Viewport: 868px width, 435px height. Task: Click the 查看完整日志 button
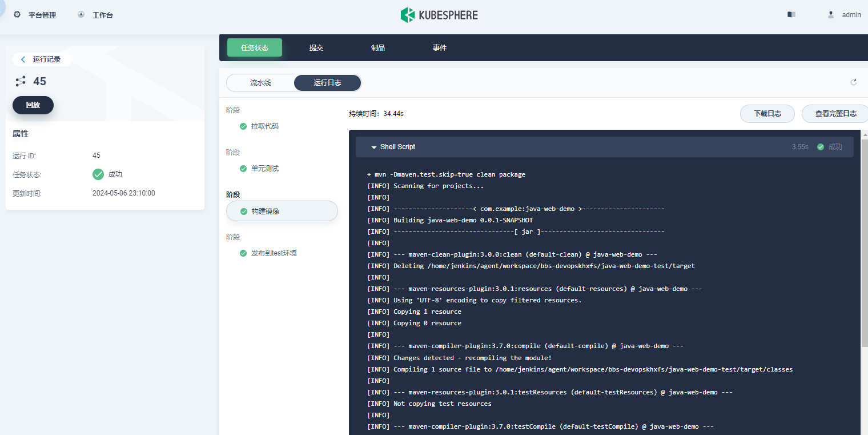pyautogui.click(x=835, y=114)
